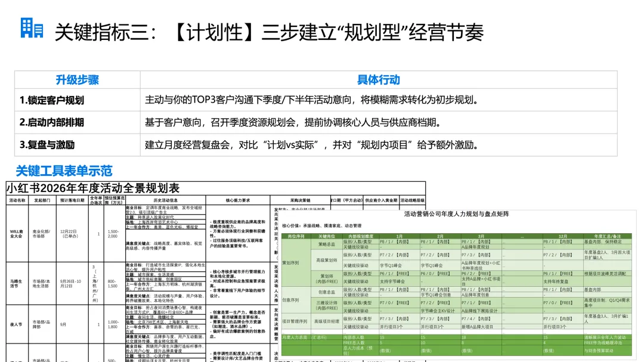This screenshot has width=644, height=362.
Task: Click the 供应商介入黄金期 header cell
Action: [x=381, y=200]
